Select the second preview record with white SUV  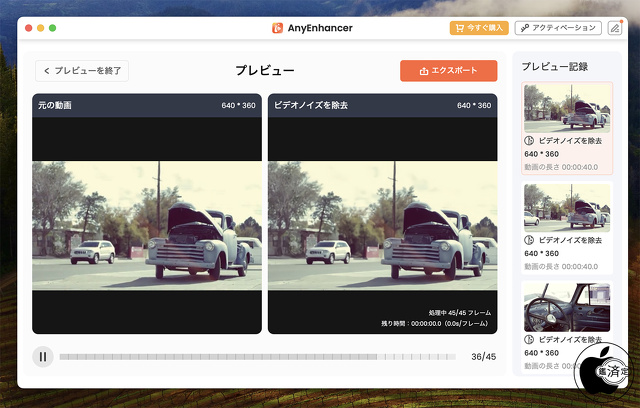pos(567,208)
